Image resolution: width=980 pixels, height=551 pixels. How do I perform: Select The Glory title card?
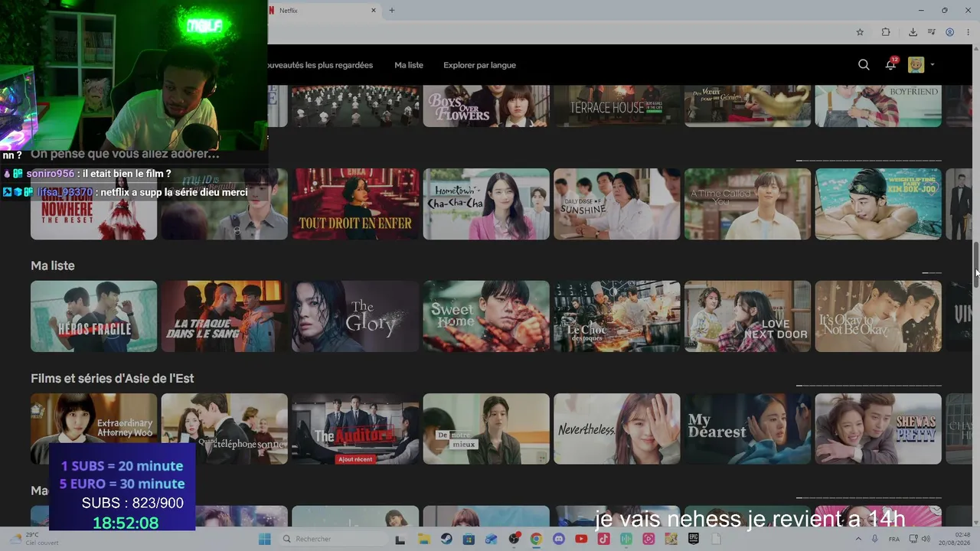pyautogui.click(x=355, y=316)
